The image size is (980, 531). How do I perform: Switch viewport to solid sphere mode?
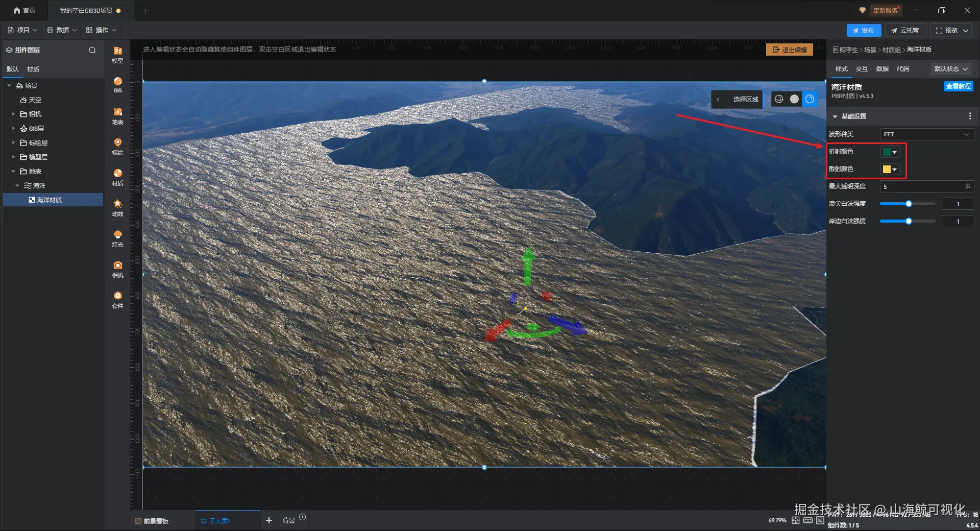(x=794, y=99)
